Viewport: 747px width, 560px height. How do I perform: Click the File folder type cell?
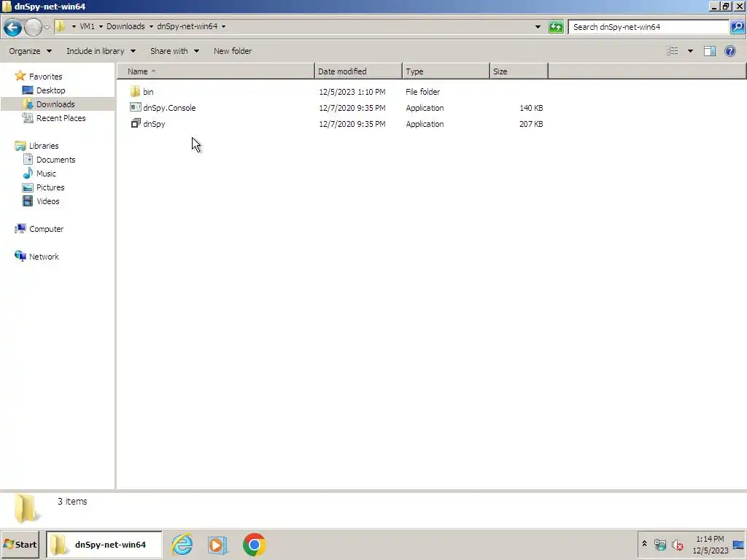(x=422, y=92)
